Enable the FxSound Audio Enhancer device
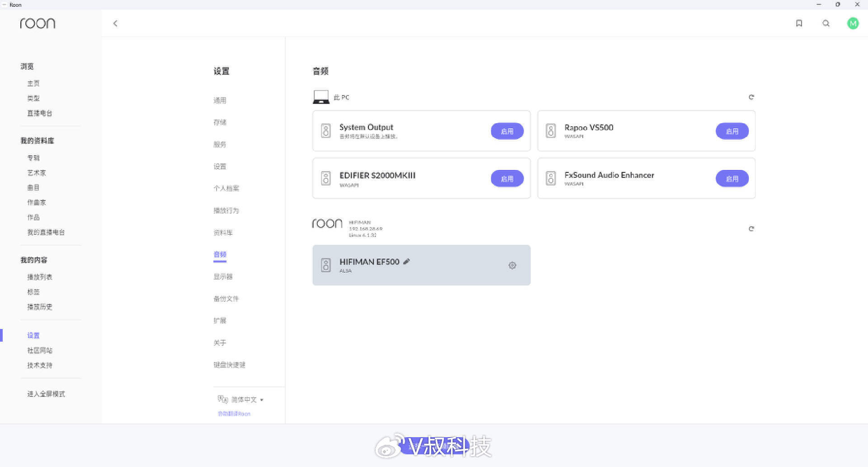 731,179
